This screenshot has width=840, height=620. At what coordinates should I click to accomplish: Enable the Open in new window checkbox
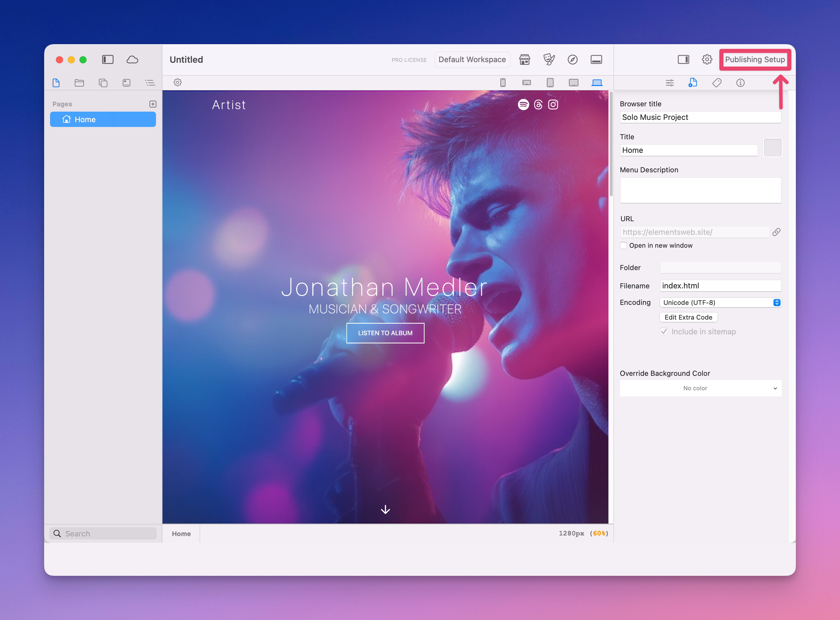(x=623, y=245)
